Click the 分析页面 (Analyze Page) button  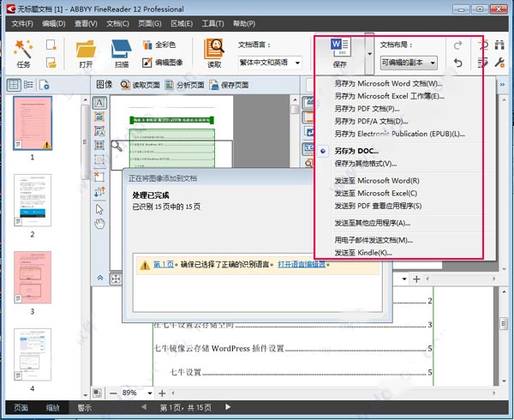[184, 85]
